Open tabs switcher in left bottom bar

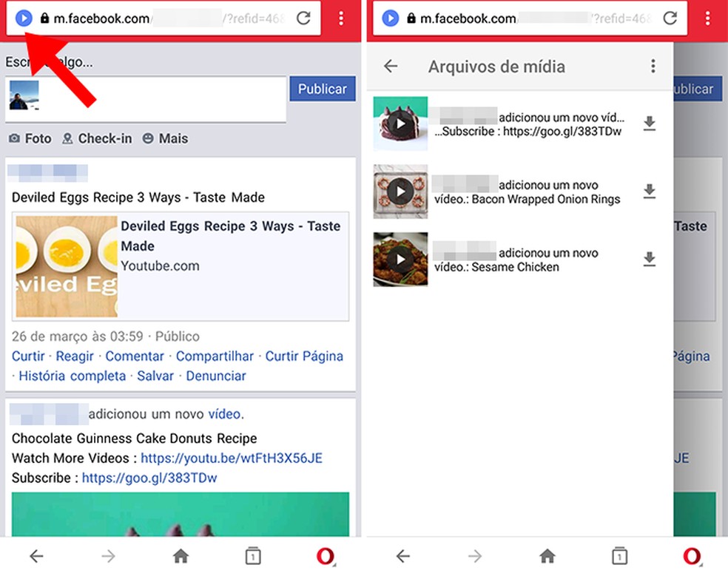(x=253, y=555)
